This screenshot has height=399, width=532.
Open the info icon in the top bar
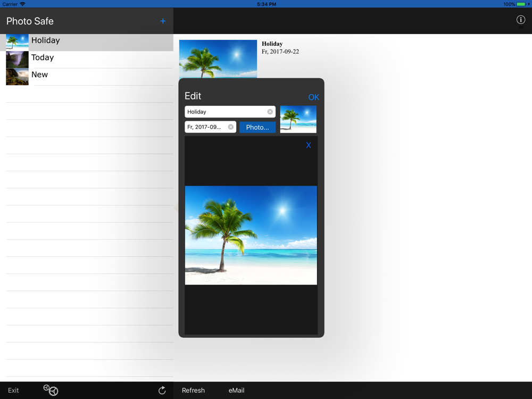pos(520,20)
